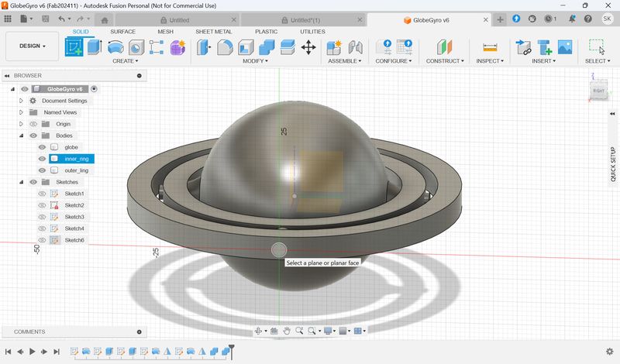Select the Hole tool
The width and height of the screenshot is (620, 364).
[136, 47]
